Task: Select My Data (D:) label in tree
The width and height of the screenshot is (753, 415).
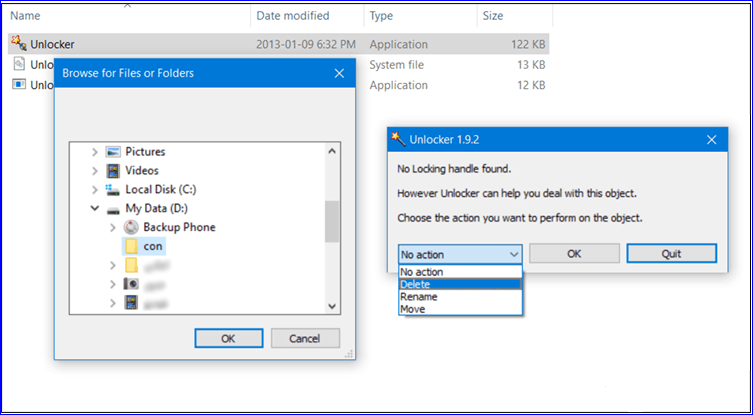Action: (157, 208)
